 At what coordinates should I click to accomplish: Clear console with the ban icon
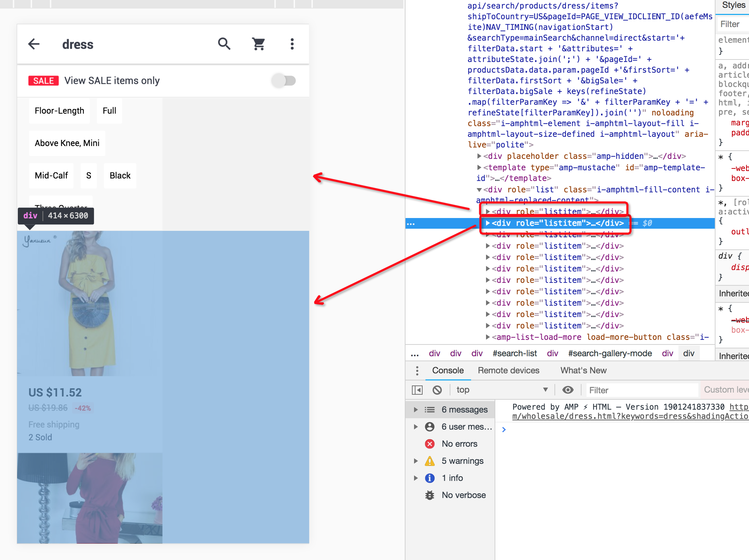tap(437, 390)
